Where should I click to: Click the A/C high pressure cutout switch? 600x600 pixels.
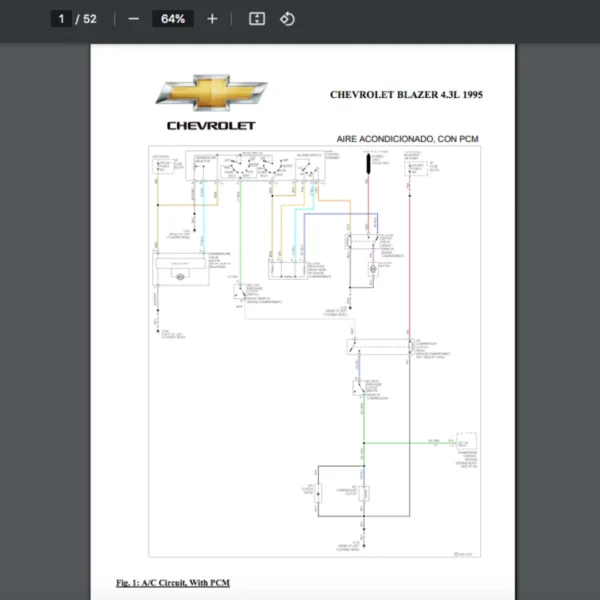[x=357, y=388]
